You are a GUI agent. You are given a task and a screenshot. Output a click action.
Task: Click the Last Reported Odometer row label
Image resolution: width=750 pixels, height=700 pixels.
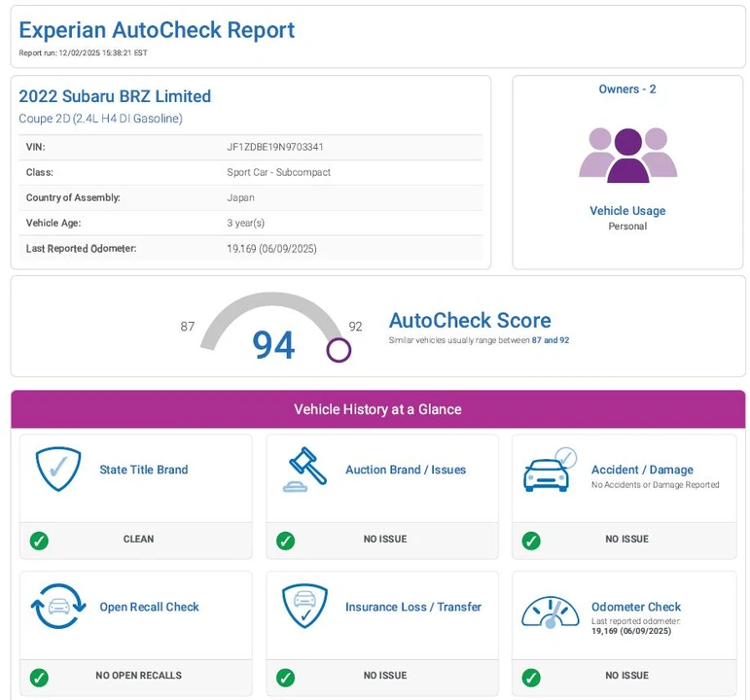tap(82, 249)
